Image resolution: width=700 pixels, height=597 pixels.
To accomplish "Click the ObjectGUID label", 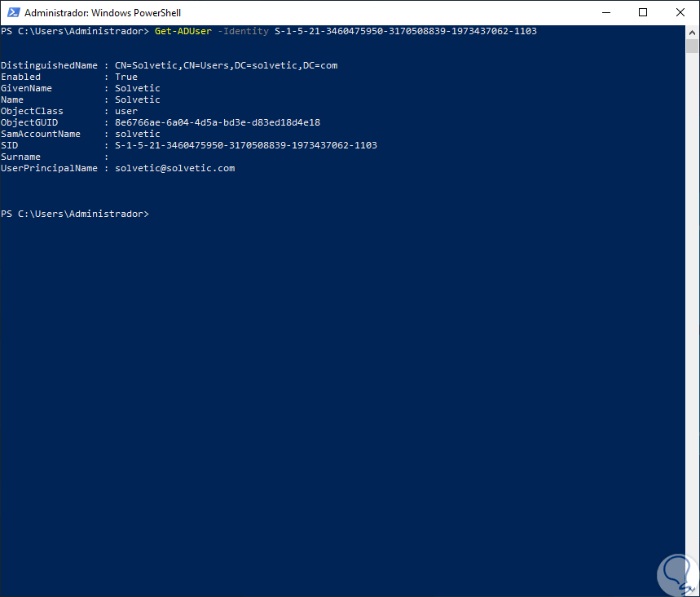I will tap(29, 122).
